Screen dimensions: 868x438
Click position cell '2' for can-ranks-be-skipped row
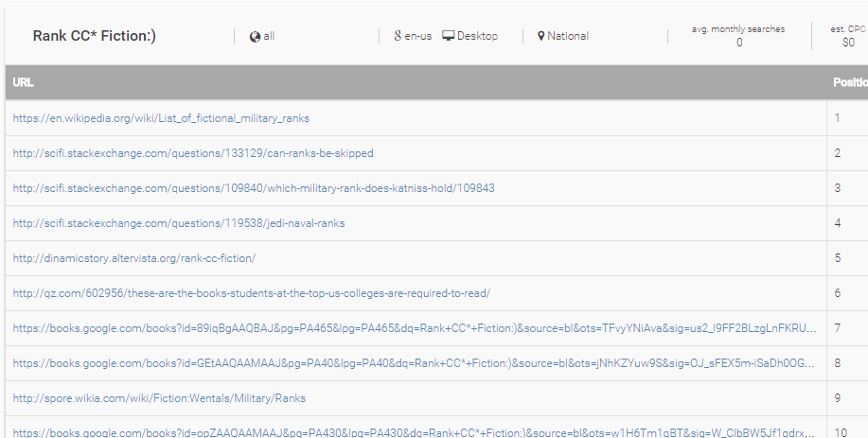pyautogui.click(x=838, y=153)
